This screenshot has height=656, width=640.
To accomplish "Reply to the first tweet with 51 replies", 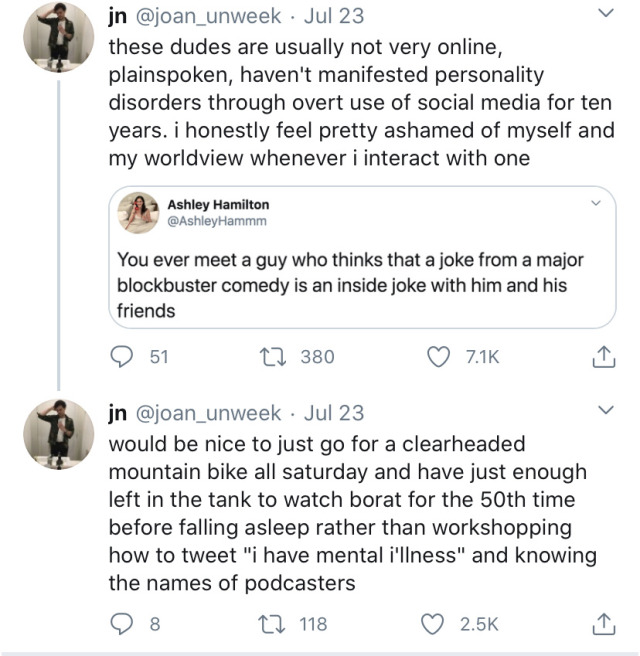I will 121,356.
